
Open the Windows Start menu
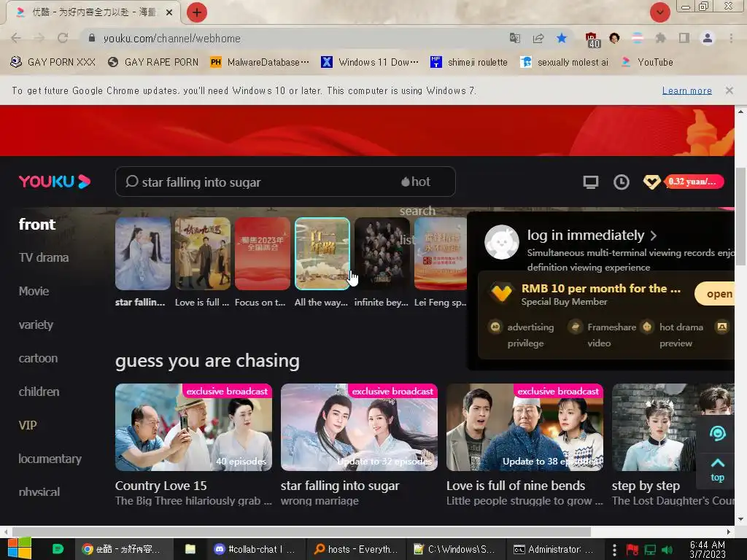[20, 549]
